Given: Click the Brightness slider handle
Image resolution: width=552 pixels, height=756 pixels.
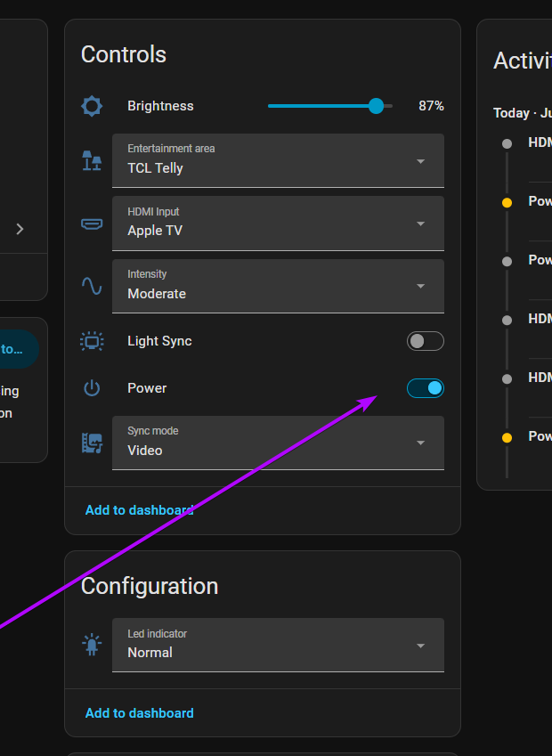Looking at the screenshot, I should click(376, 106).
